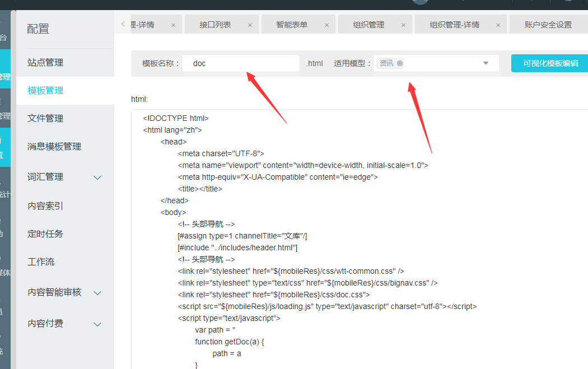Open 站点管理 in the config menu
This screenshot has height=369, width=588.
pos(45,62)
